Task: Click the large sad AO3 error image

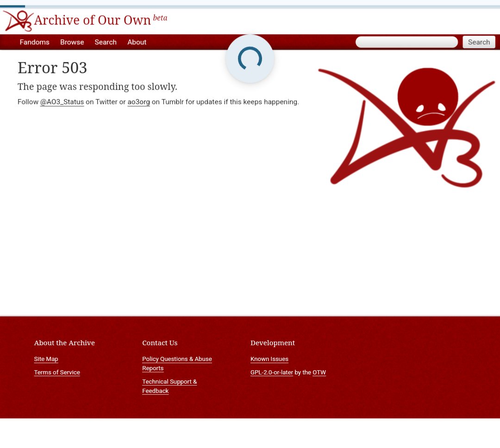Action: point(406,127)
